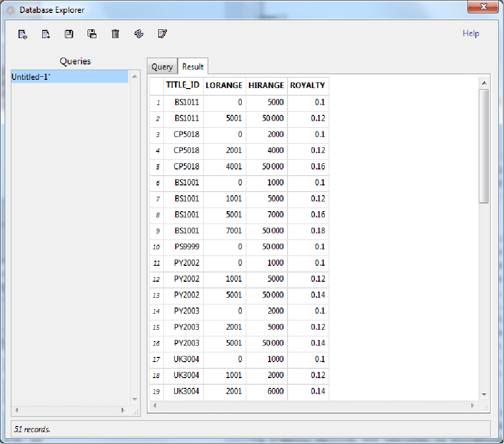The image size is (504, 444).
Task: Click the Save As double-floppy icon
Action: pos(92,35)
